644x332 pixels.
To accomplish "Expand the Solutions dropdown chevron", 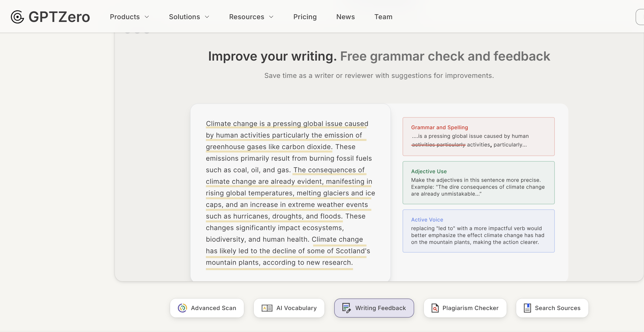I will (x=207, y=17).
